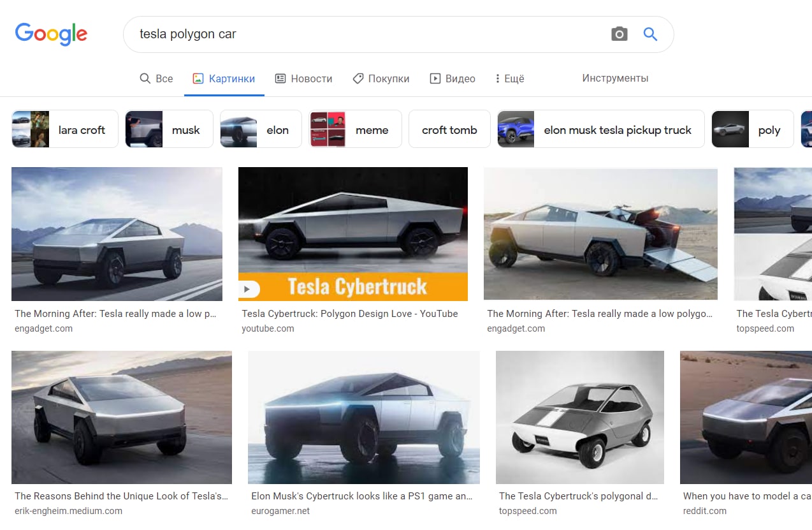Click 'The Tesla Cybertruck's polygonal d…' title

(579, 496)
